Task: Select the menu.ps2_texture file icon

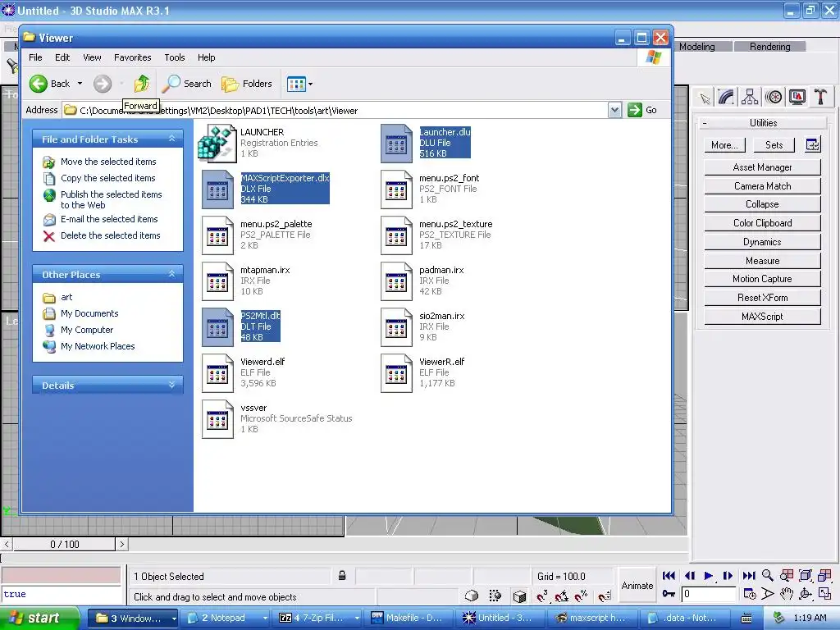Action: click(396, 235)
